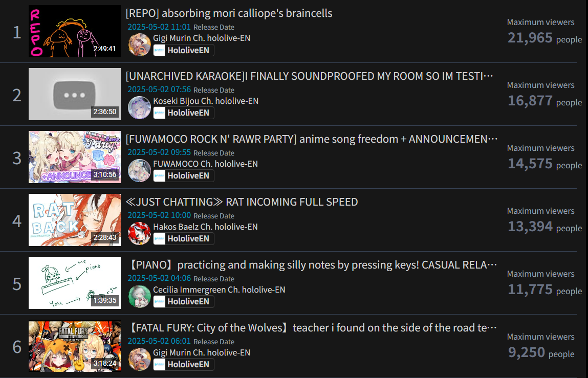Open piano practice stream thumbnail
The image size is (588, 378).
75,283
